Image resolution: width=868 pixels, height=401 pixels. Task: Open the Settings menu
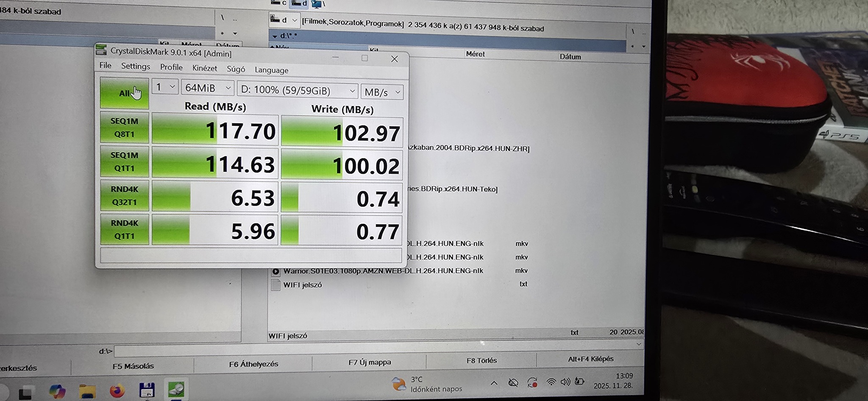tap(136, 66)
